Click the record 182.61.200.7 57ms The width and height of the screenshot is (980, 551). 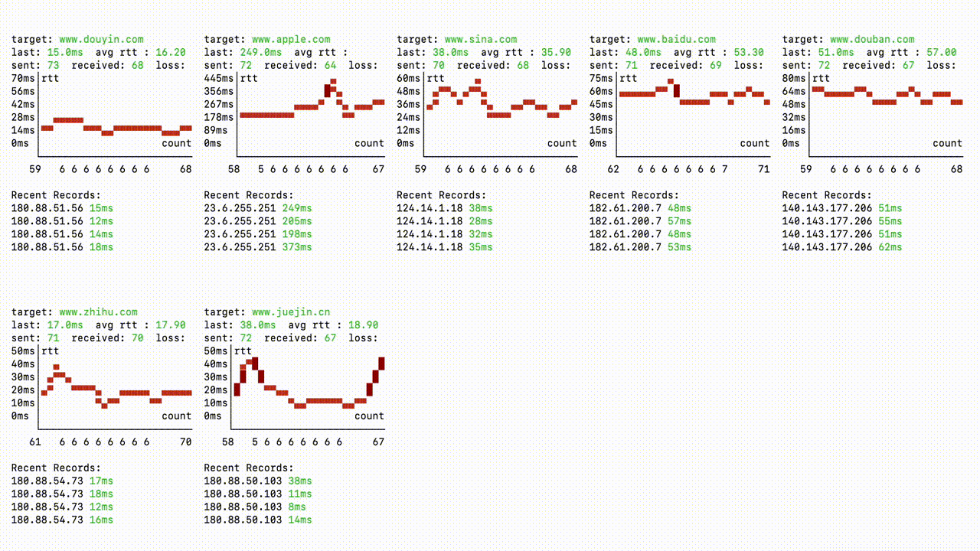tap(641, 221)
